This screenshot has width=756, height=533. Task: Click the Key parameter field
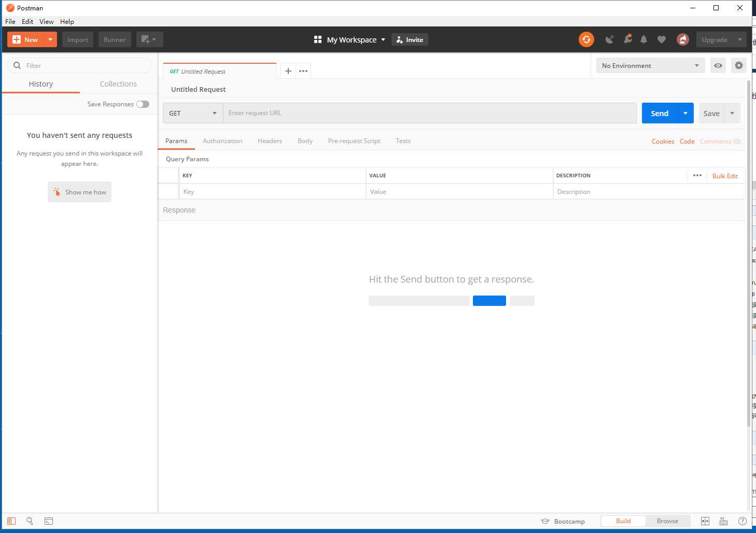click(272, 191)
